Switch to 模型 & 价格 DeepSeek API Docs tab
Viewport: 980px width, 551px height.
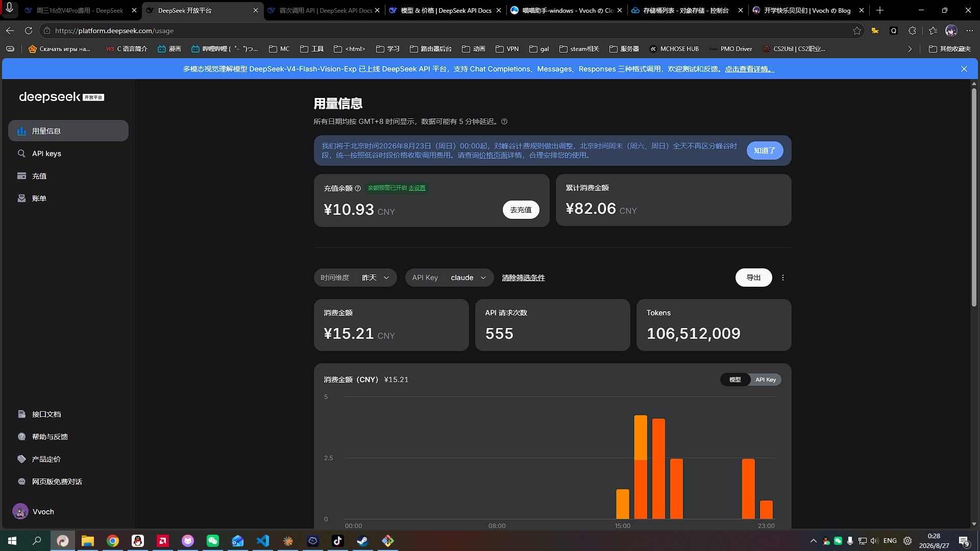[446, 10]
